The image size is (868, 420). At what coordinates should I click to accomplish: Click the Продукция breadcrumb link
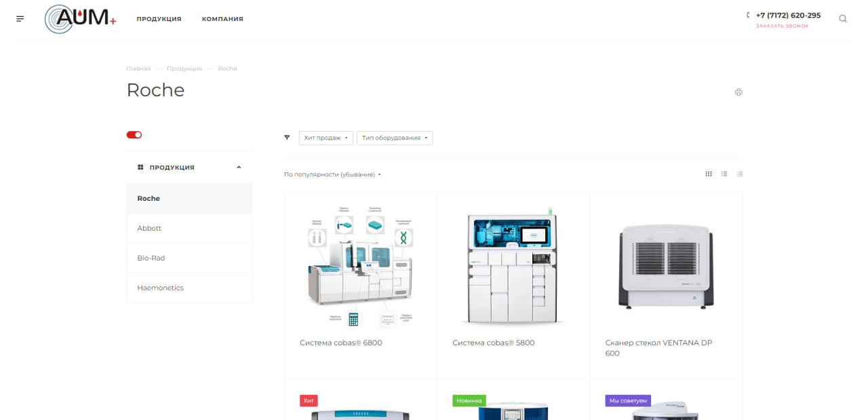(184, 69)
